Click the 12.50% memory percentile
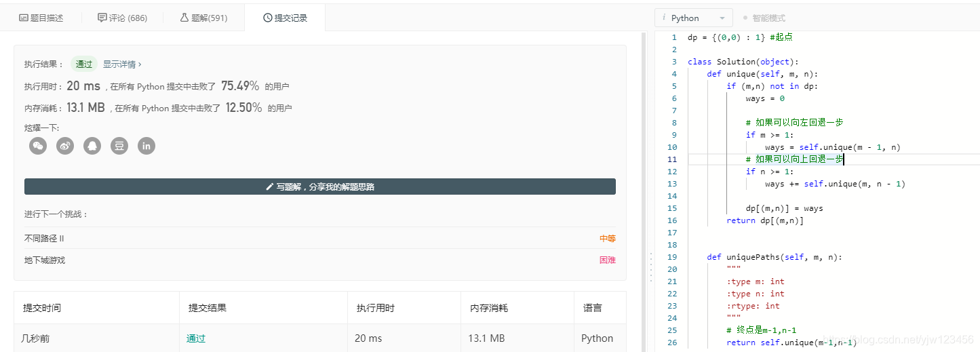 [x=243, y=108]
